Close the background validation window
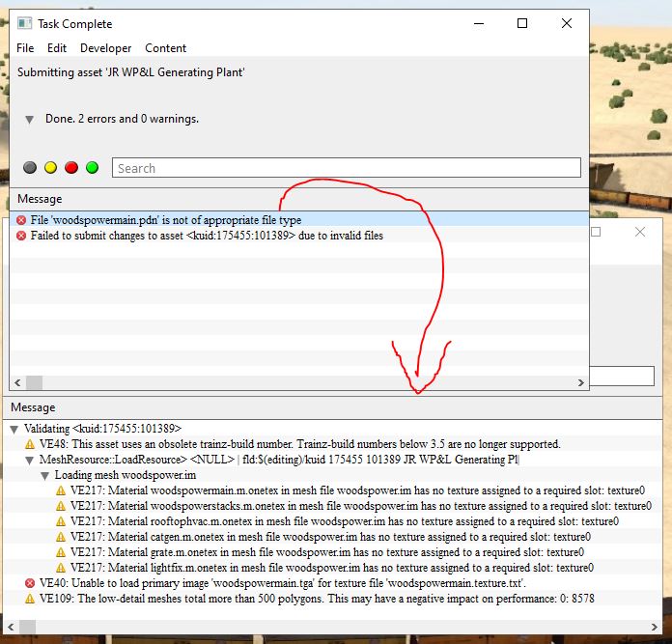 pos(640,232)
